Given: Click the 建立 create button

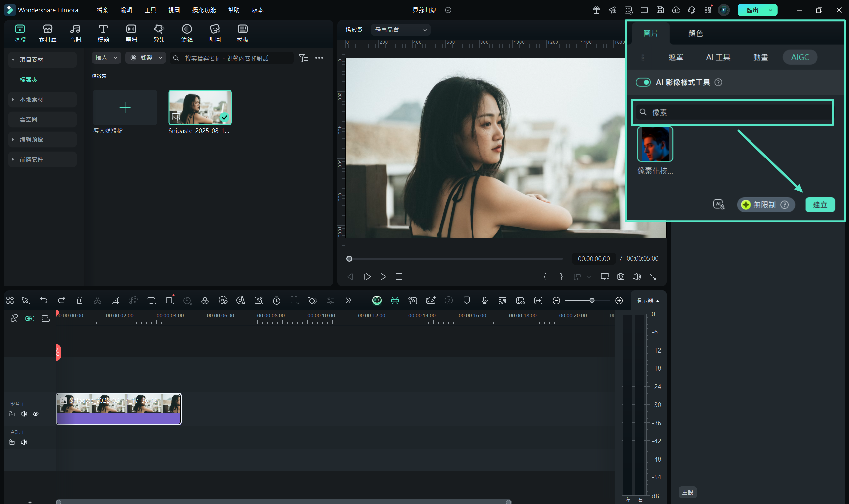Looking at the screenshot, I should click(820, 205).
